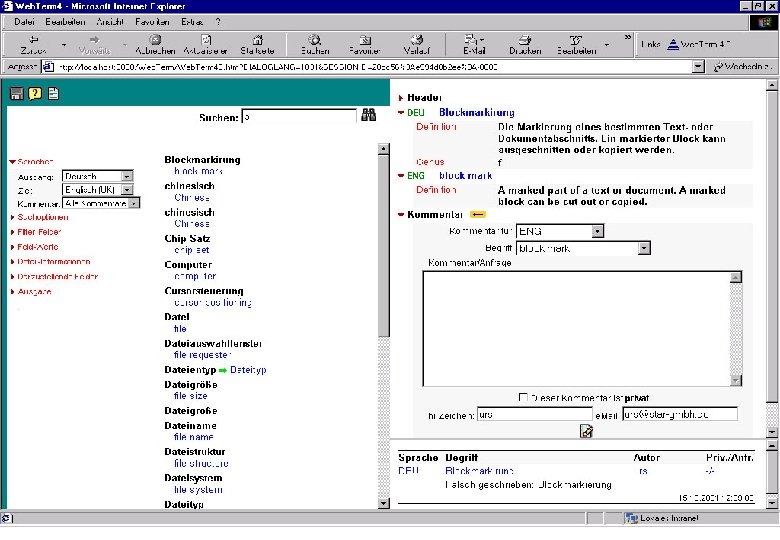Open the yellow help question mark icon
This screenshot has height=540, width=780.
point(34,94)
